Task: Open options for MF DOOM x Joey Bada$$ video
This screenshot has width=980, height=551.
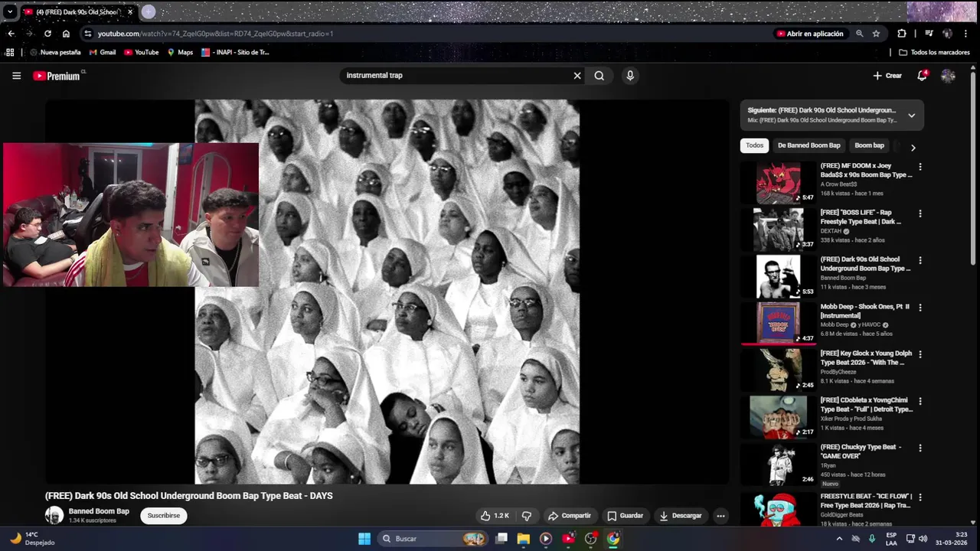Action: (x=920, y=167)
